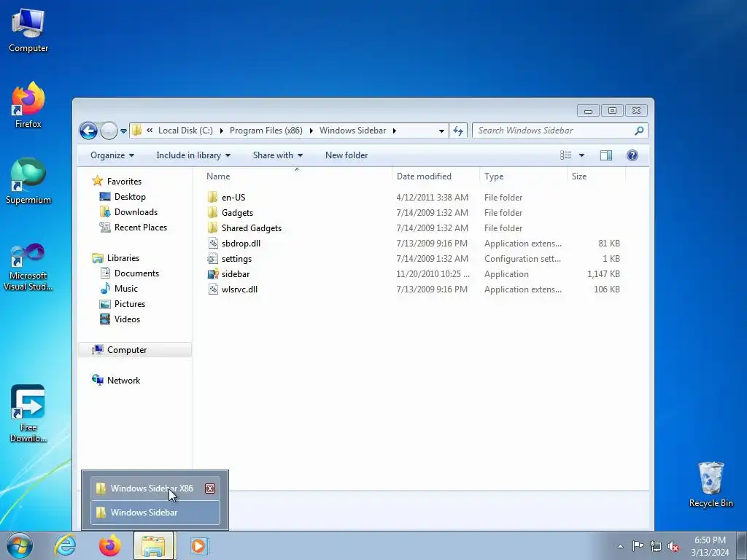Launch Internet Explorer from the taskbar
This screenshot has height=560, width=747.
(65, 546)
